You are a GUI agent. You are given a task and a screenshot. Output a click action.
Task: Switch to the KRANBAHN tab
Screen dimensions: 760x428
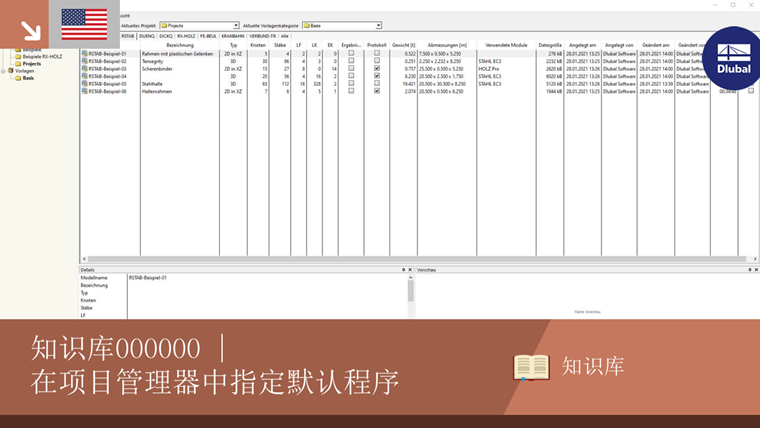(x=233, y=36)
